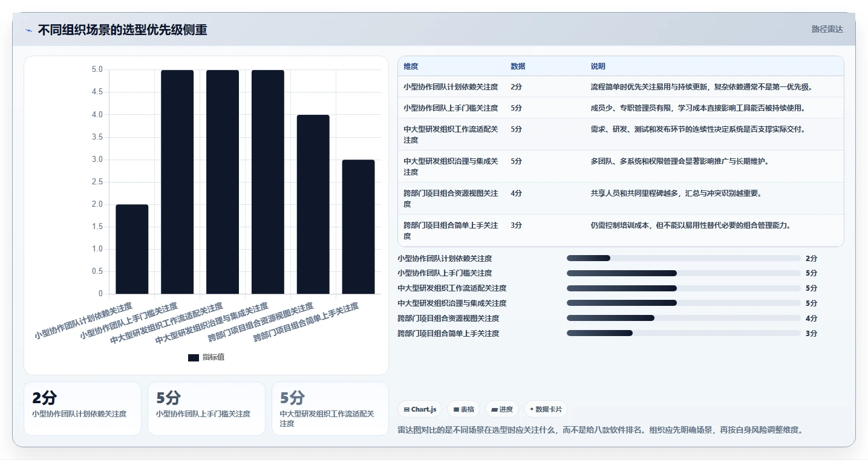Viewport: 868px width, 460px height.
Task: Click the 中大型研发组织治理与集成关注度 progress bar
Action: point(684,303)
